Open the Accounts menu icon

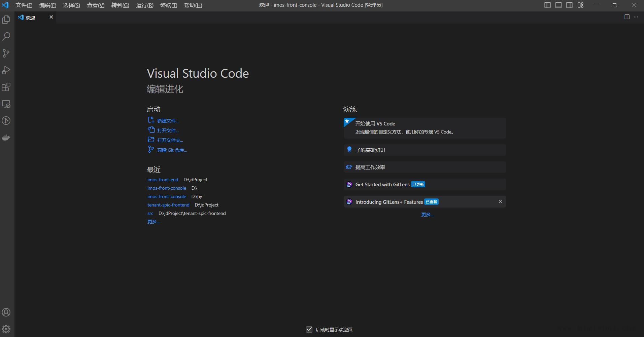pyautogui.click(x=6, y=312)
